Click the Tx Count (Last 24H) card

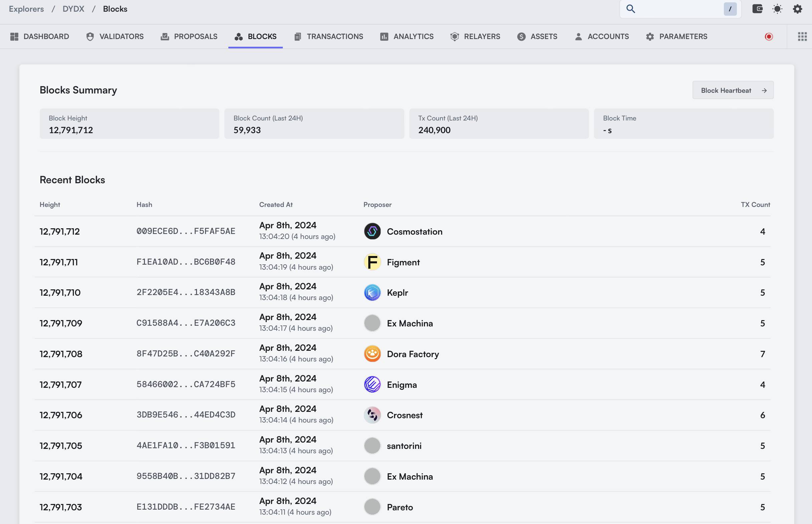tap(499, 123)
